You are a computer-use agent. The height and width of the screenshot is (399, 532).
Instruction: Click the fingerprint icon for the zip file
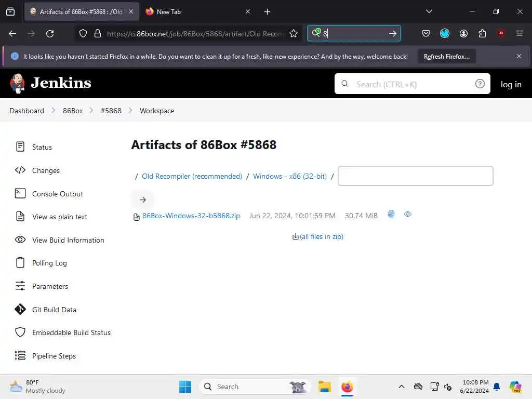(391, 214)
